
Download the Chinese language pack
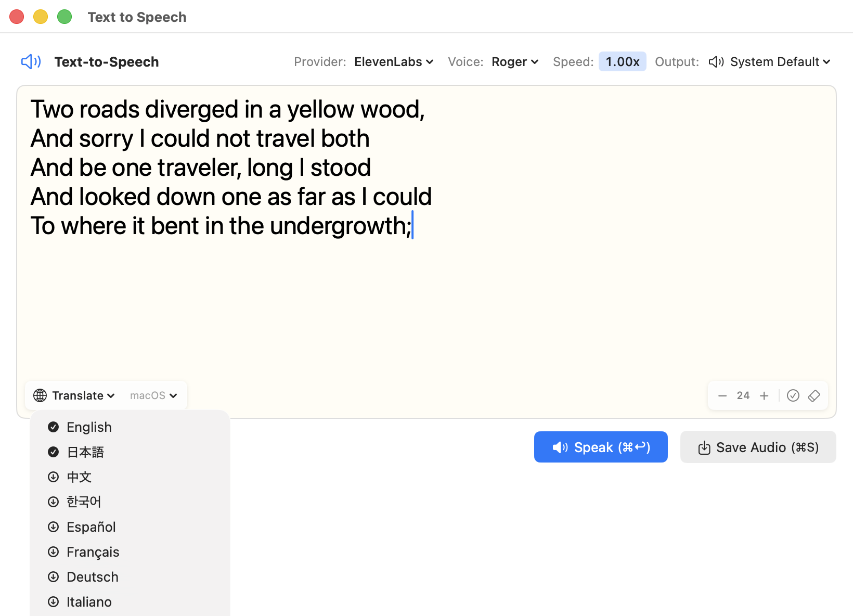pos(53,477)
